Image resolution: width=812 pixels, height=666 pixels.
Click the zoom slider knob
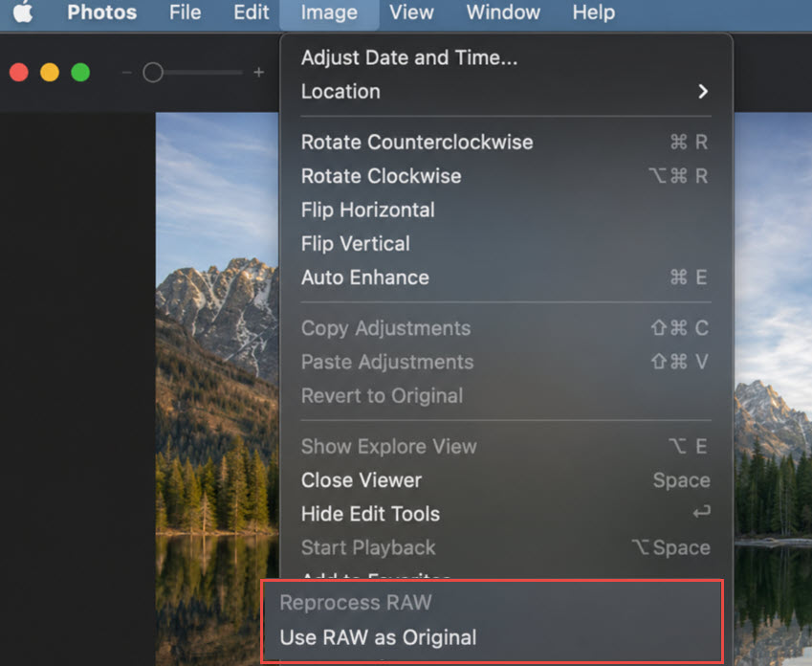pos(153,73)
